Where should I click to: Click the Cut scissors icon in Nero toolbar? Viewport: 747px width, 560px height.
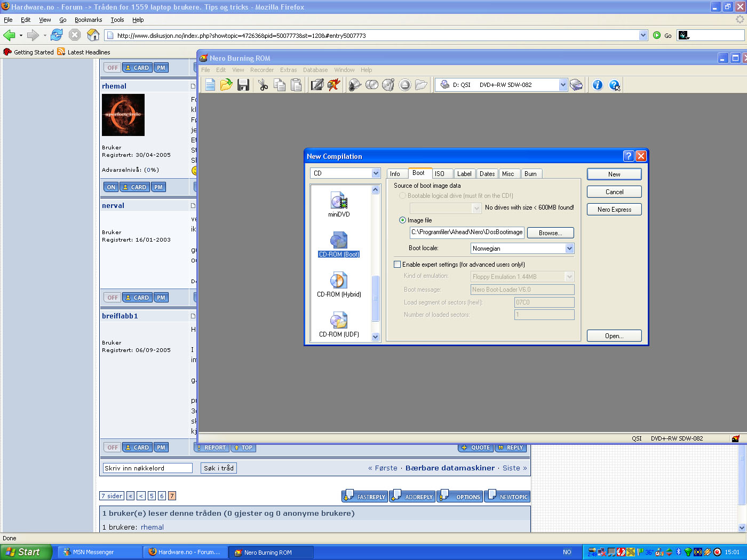(x=263, y=85)
